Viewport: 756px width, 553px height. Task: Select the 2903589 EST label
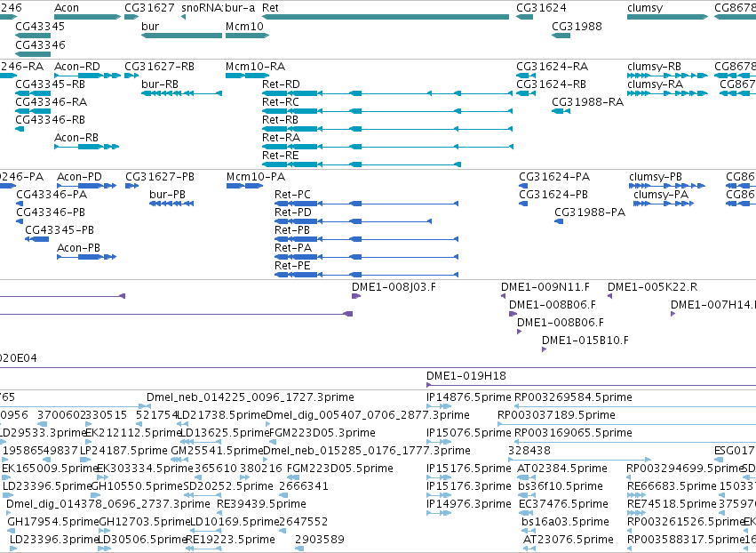(320, 540)
